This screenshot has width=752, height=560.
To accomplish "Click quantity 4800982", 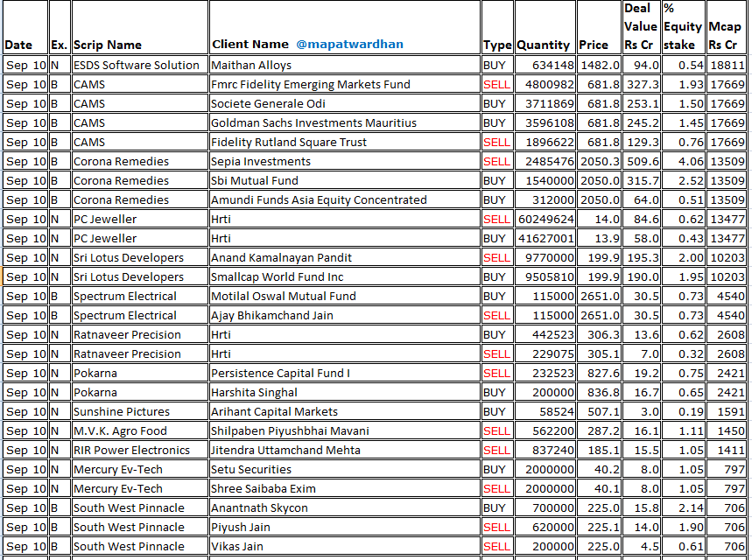I will (x=545, y=84).
